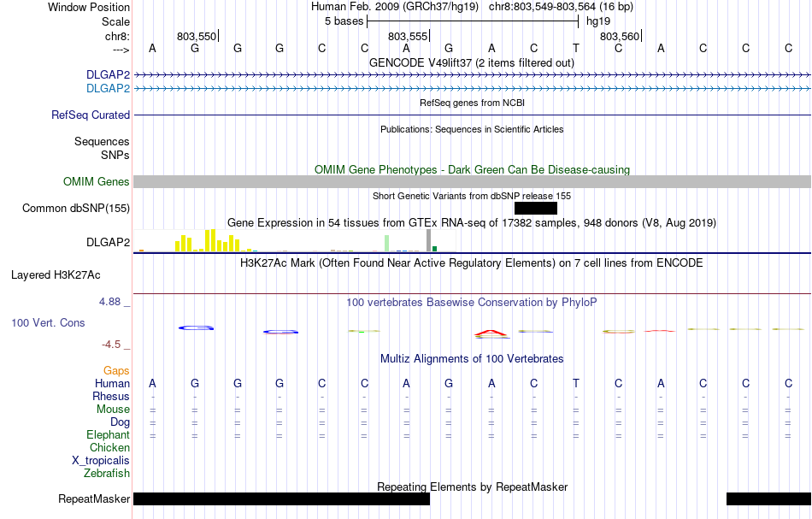Viewport: 812px width, 519px height.
Task: Select the Dog alignment row label
Action: pyautogui.click(x=120, y=422)
